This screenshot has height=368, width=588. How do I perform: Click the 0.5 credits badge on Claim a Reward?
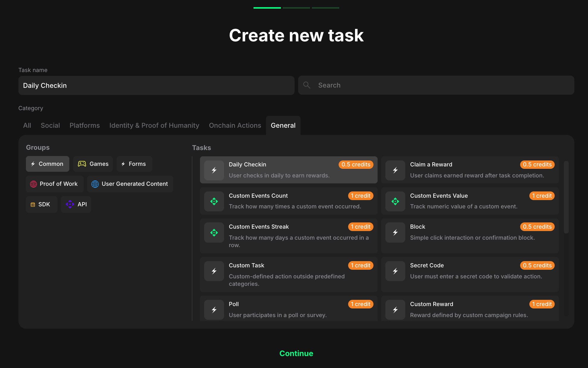click(537, 165)
